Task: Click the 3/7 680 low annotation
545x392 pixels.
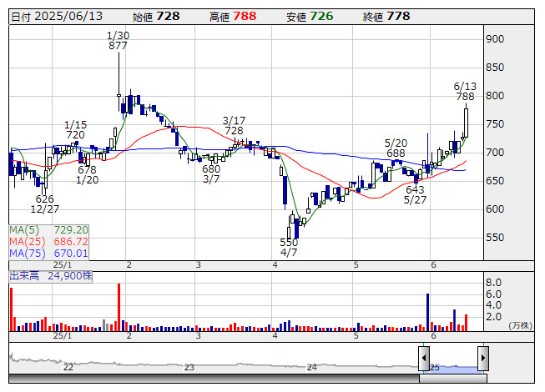Action: point(211,174)
